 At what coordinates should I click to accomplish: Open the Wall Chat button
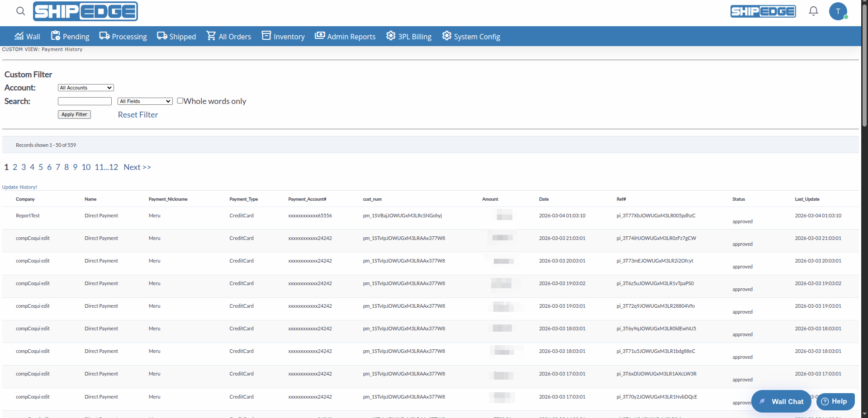pyautogui.click(x=781, y=401)
